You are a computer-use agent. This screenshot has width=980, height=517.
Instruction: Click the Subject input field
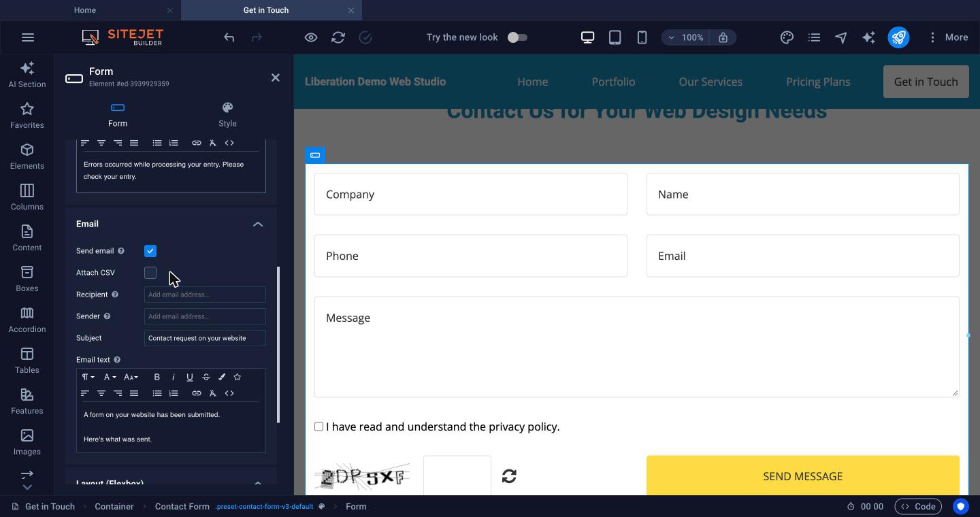(x=205, y=338)
